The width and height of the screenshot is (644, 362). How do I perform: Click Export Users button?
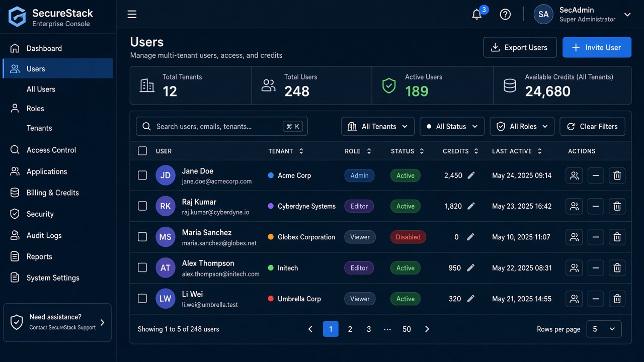tap(520, 47)
